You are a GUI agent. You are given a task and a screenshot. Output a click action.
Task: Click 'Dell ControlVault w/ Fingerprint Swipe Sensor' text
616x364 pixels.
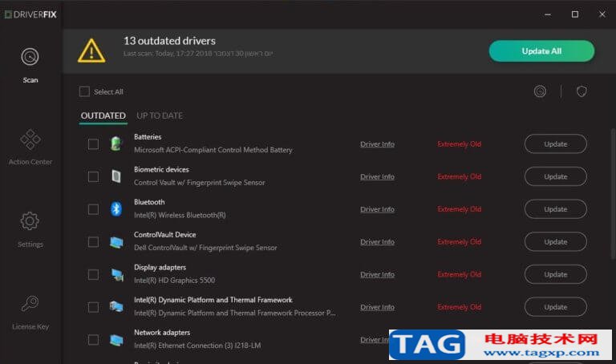pyautogui.click(x=205, y=248)
